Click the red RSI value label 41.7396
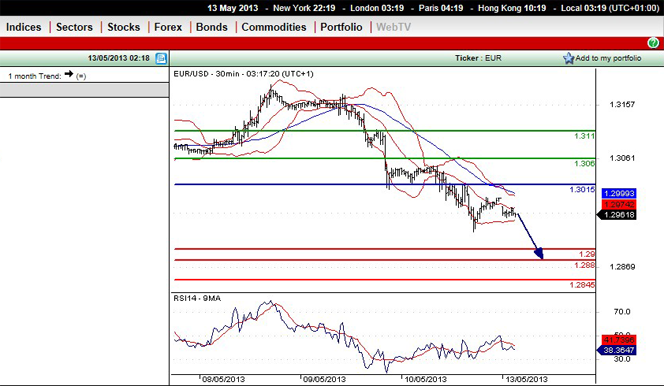 click(619, 339)
